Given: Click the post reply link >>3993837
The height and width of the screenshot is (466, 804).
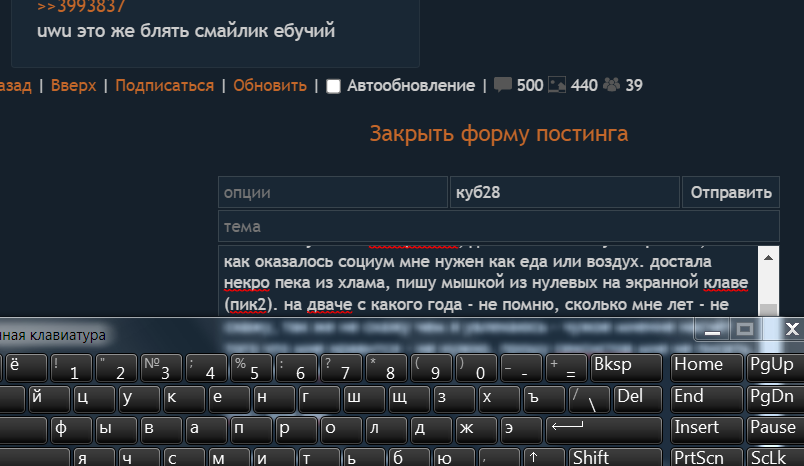Looking at the screenshot, I should 80,6.
